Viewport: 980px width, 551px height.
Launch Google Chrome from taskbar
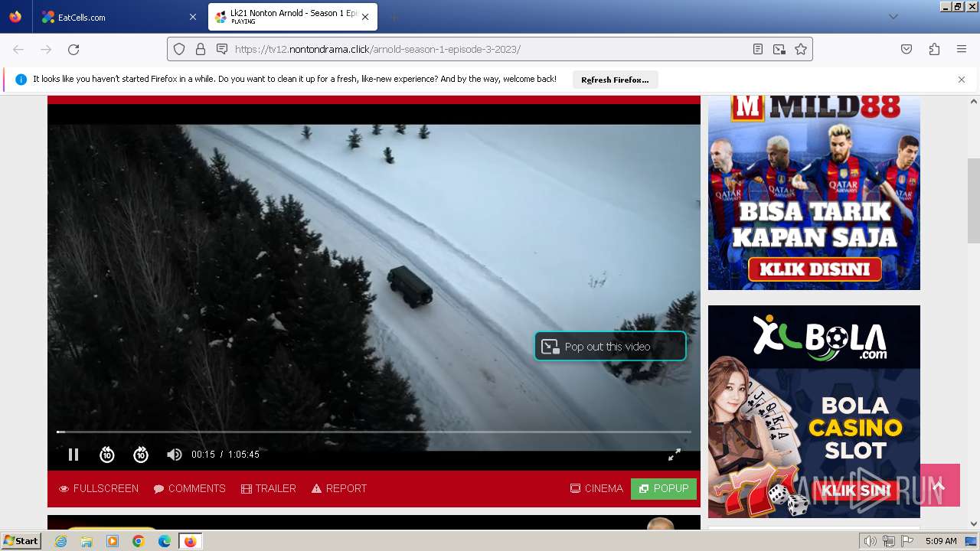pos(139,541)
